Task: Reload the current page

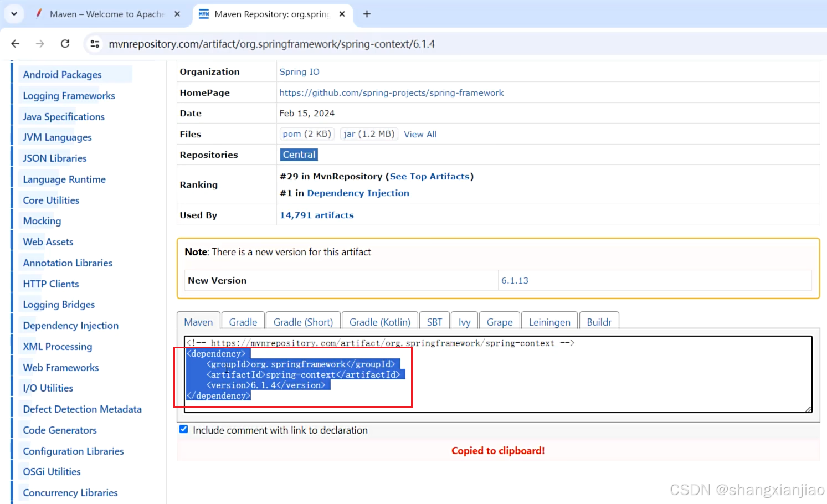Action: coord(65,44)
